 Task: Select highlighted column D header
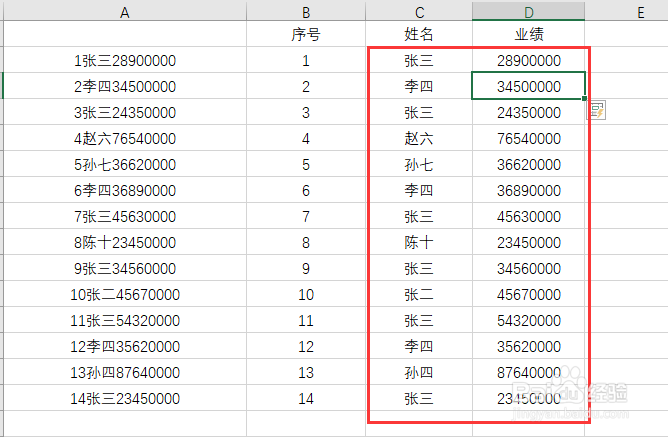(x=529, y=12)
